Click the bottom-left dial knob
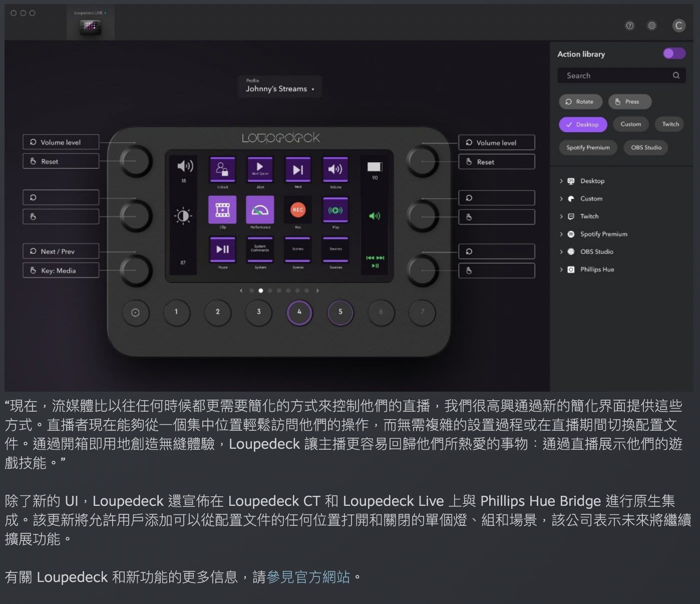Viewport: 700px width, 604px height. (x=136, y=270)
